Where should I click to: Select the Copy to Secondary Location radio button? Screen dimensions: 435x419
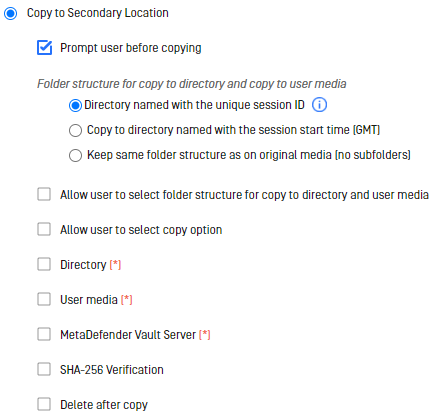coord(11,13)
